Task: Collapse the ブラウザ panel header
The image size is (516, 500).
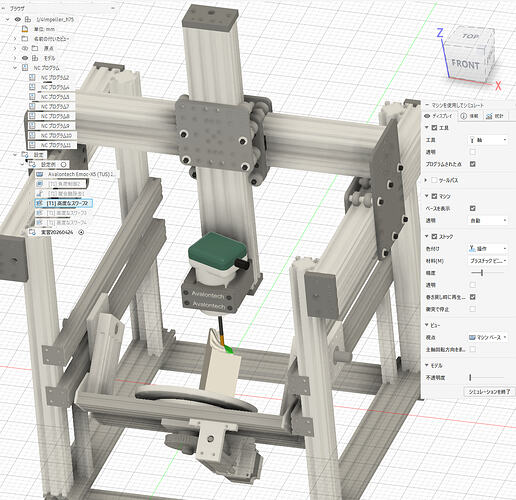Action: 4,8
